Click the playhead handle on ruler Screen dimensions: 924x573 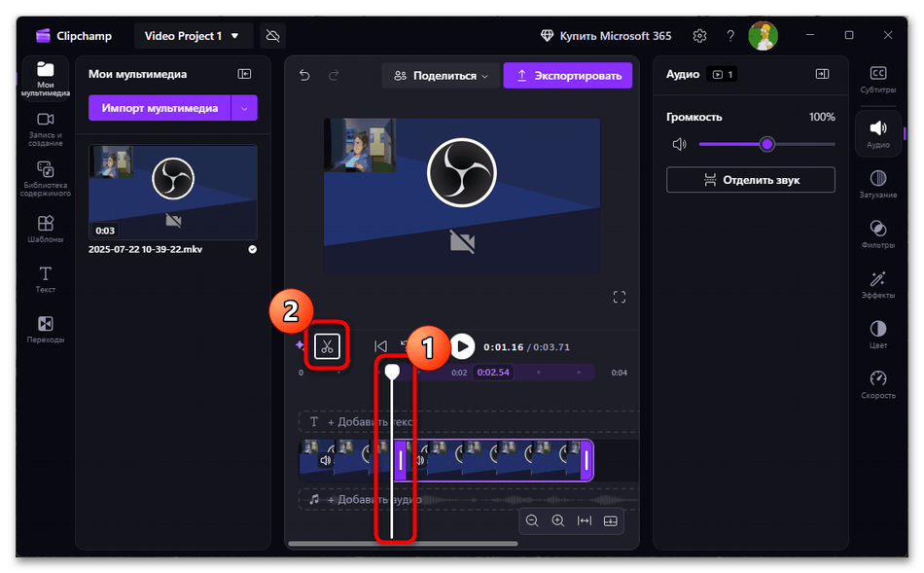[x=392, y=372]
